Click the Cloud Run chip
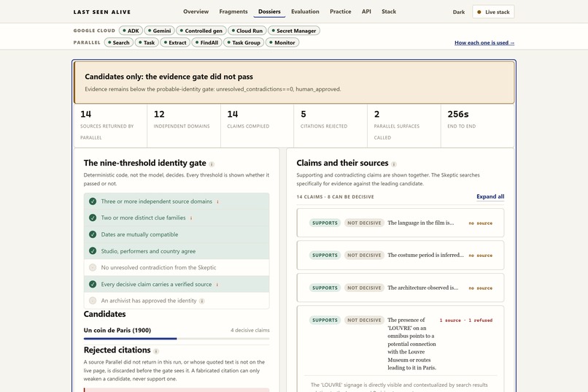The height and width of the screenshot is (392, 588). [247, 31]
